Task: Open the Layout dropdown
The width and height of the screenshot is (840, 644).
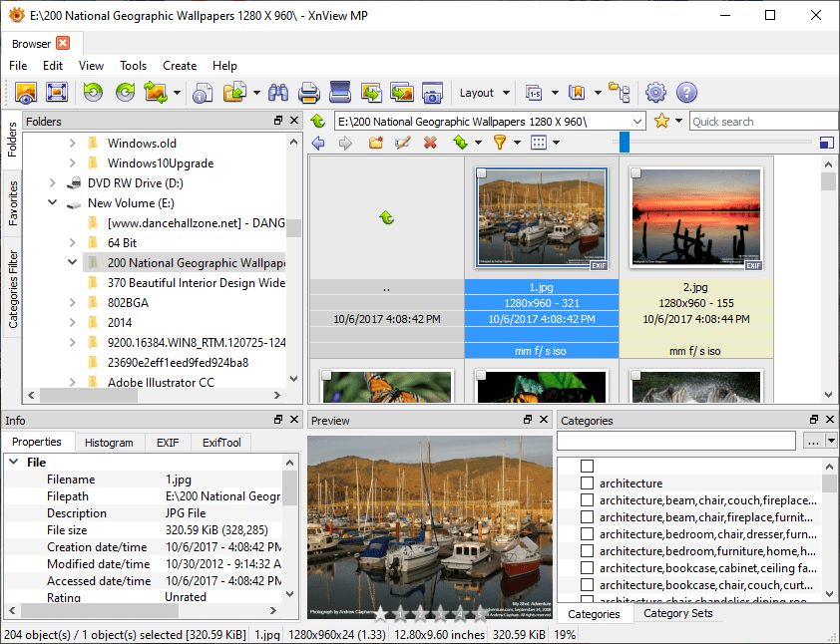Action: coord(484,93)
